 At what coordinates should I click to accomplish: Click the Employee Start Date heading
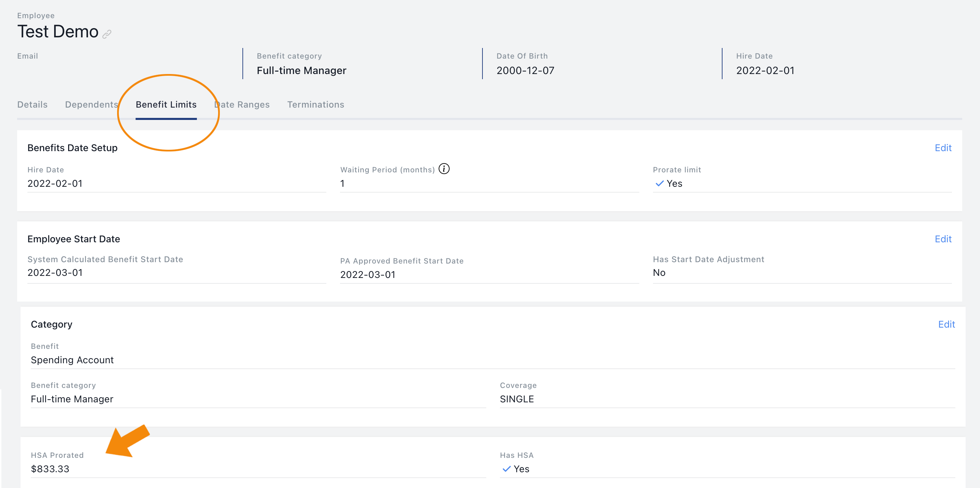(x=74, y=239)
